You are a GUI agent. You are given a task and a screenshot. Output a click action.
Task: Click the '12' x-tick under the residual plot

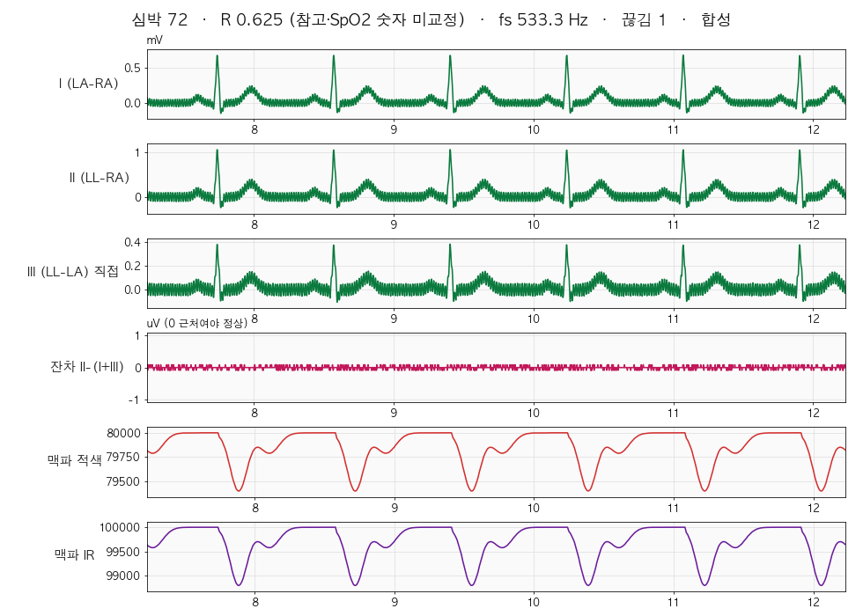tap(814, 413)
